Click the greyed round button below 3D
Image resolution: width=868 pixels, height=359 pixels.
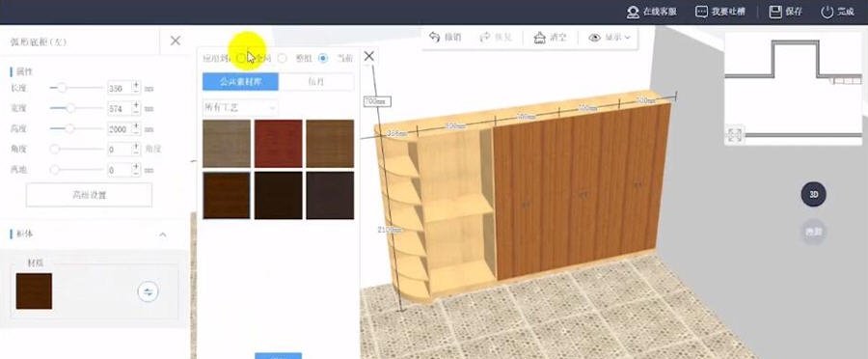click(813, 233)
